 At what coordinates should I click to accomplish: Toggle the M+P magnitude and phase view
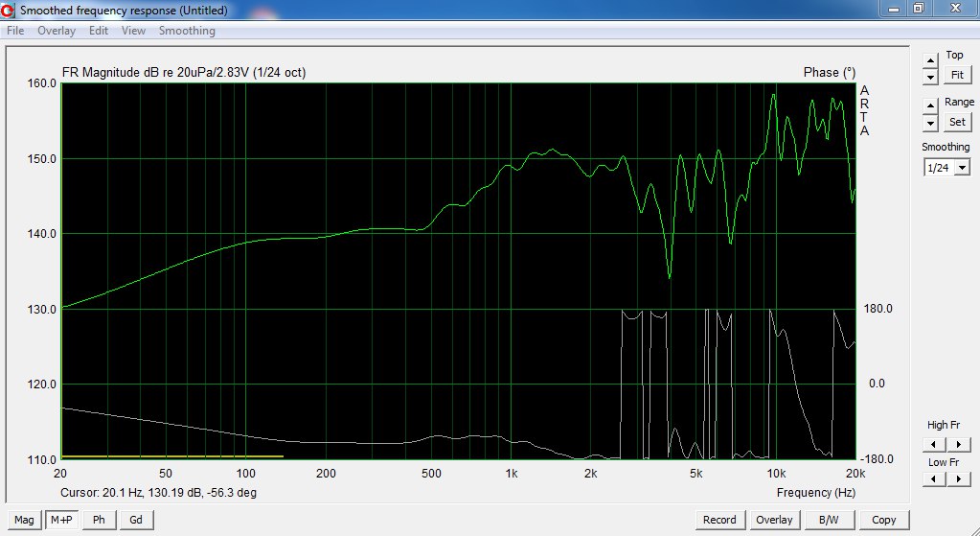pos(62,520)
